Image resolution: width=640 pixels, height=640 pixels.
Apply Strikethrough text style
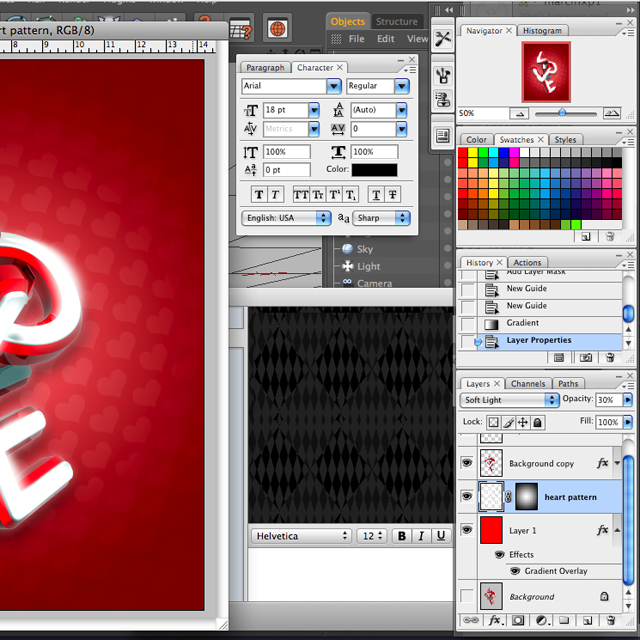(x=393, y=195)
